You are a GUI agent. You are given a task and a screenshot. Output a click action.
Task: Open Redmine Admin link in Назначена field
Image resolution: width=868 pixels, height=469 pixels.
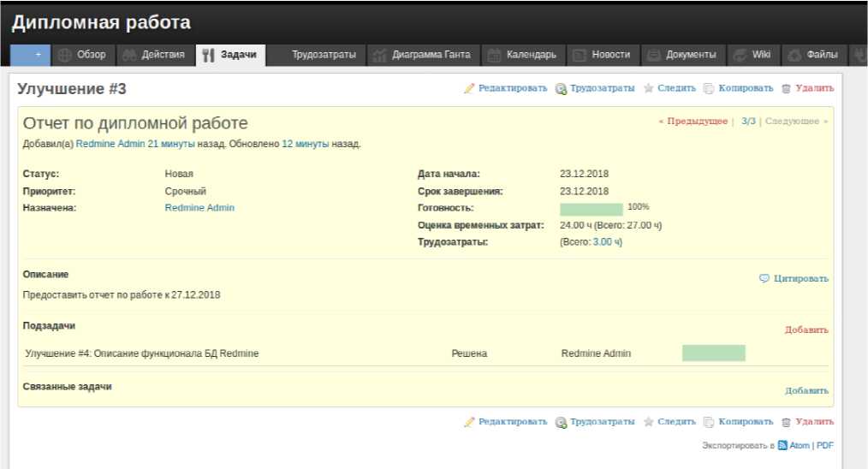coord(199,208)
